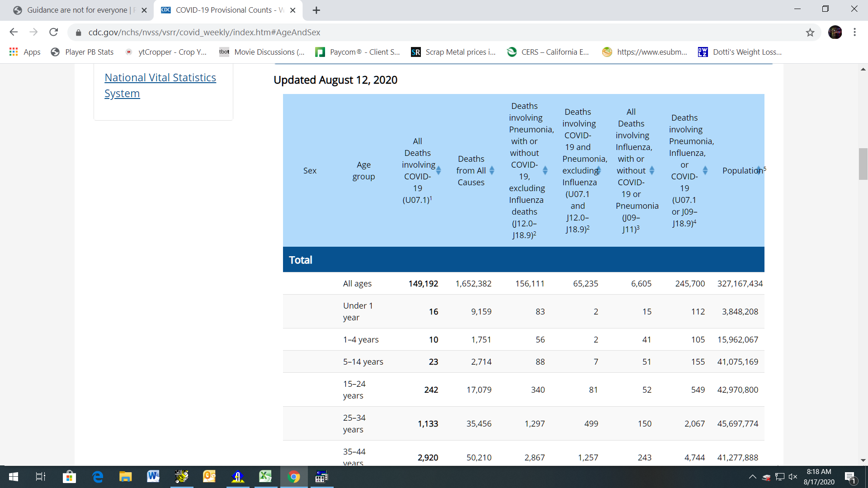Open the Windows Start menu
Viewport: 868px width, 488px height.
click(14, 477)
